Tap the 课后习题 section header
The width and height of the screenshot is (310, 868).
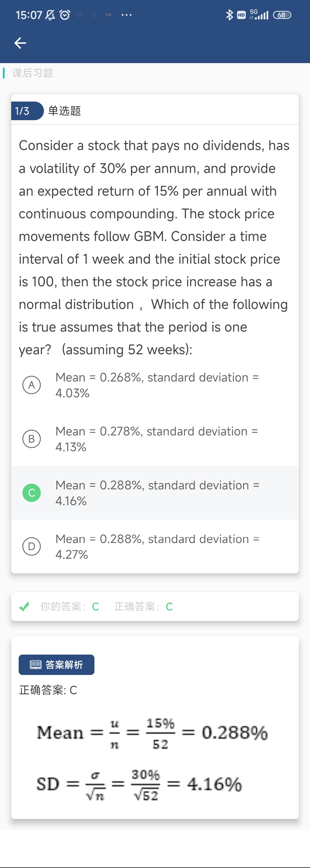click(33, 73)
